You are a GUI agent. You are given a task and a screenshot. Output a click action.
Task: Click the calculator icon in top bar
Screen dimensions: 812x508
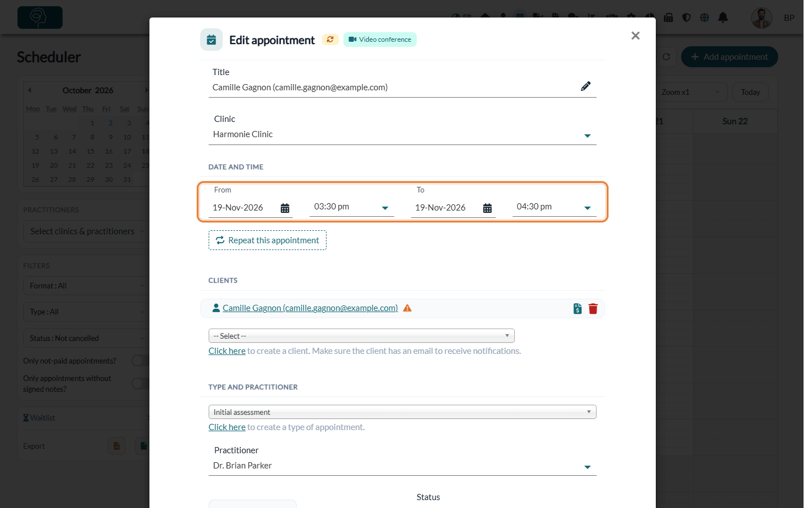click(x=669, y=17)
